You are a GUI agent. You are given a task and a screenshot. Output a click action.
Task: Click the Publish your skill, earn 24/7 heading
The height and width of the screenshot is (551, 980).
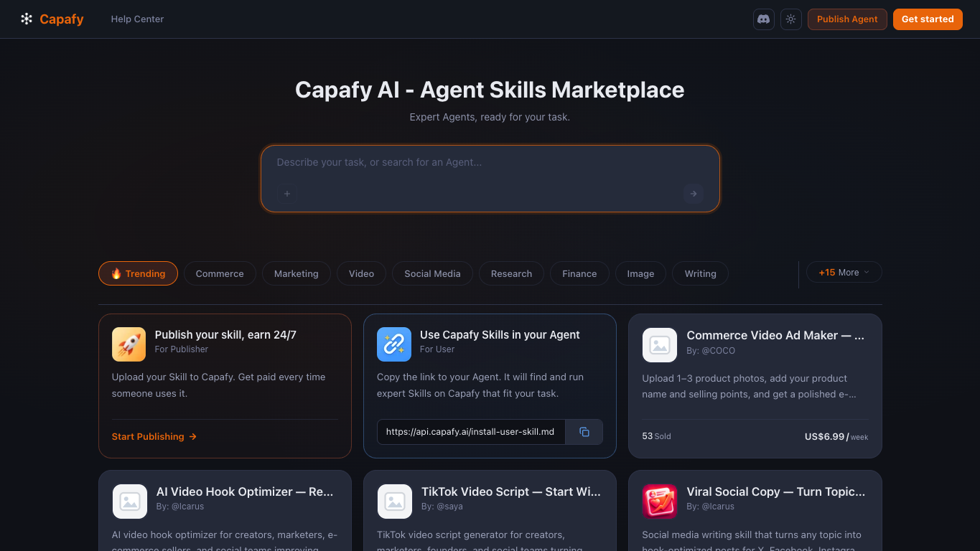tap(225, 334)
